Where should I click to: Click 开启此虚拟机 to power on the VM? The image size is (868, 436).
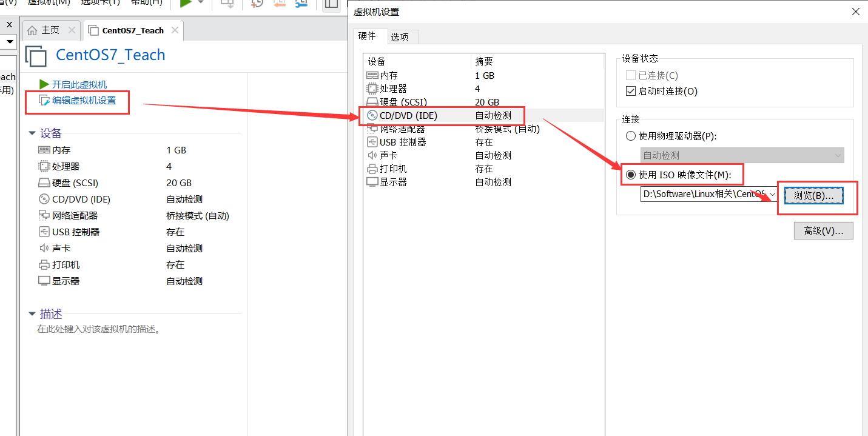click(79, 84)
